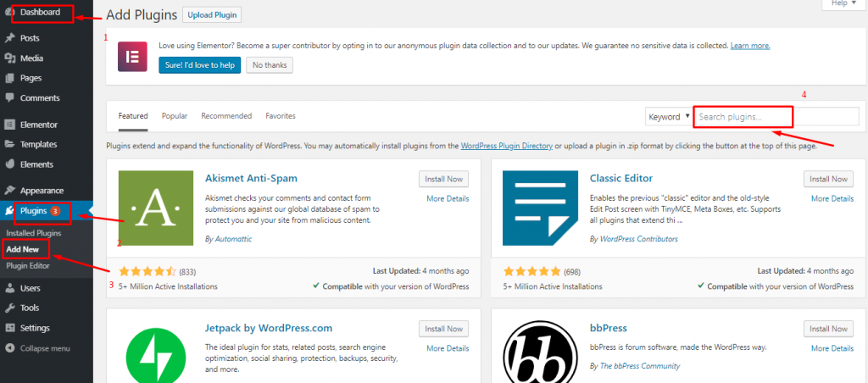Image resolution: width=868 pixels, height=383 pixels.
Task: Open the Add New plugins submenu item
Action: [23, 249]
